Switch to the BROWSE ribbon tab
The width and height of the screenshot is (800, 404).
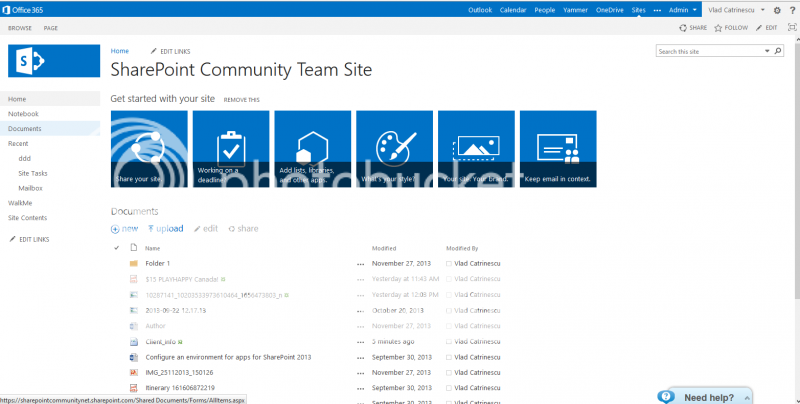coord(20,28)
